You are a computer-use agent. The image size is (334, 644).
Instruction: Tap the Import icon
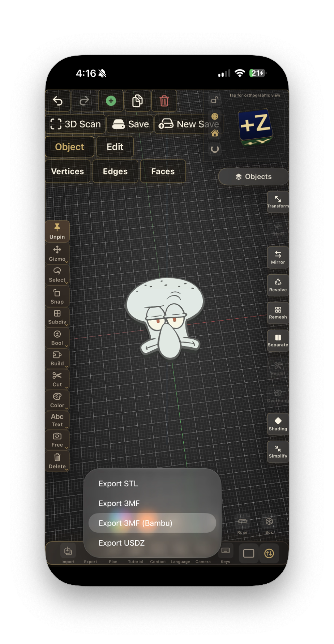click(x=68, y=551)
